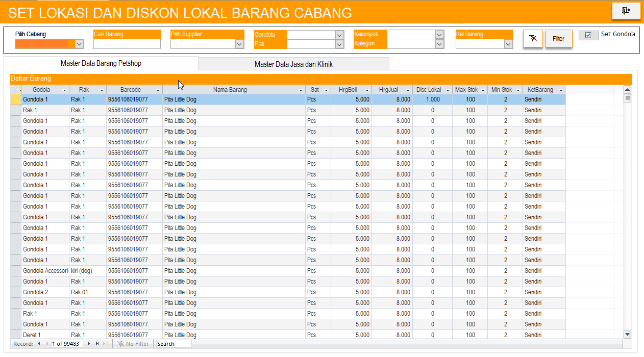
Task: Click the No Filter indicator
Action: tap(133, 344)
